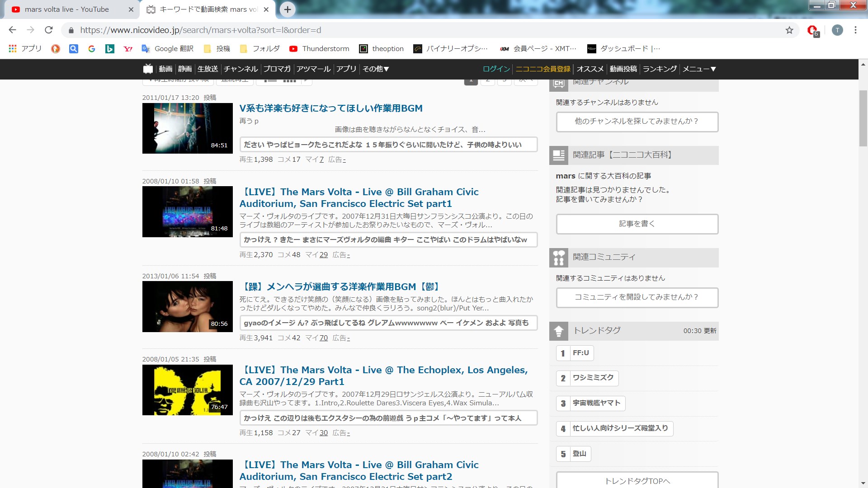868x488 pixels.
Task: Bookmark this page with the star icon
Action: click(789, 30)
